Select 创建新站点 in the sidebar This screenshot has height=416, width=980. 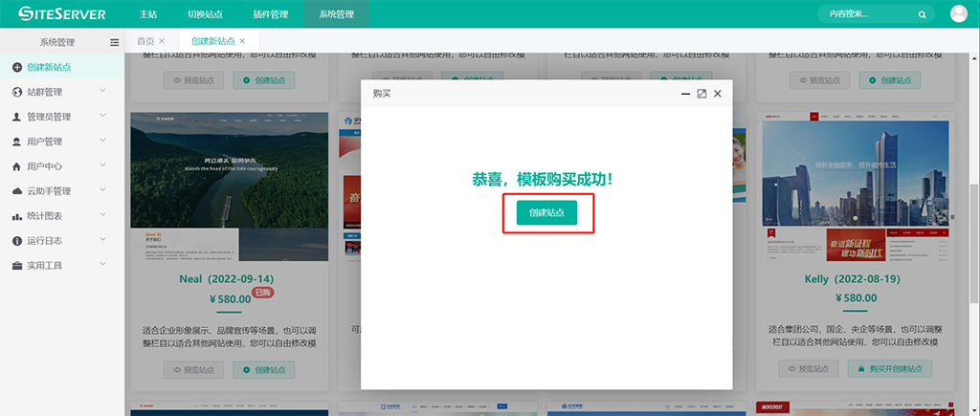62,67
